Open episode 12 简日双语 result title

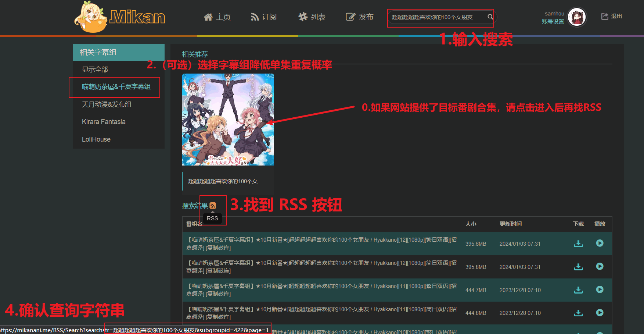click(x=321, y=267)
